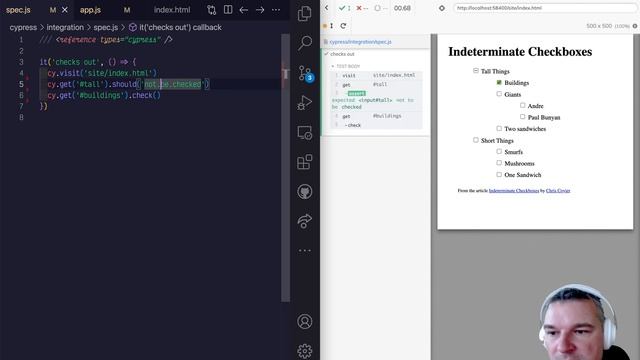Check the Giants checkbox
This screenshot has width=640, height=360.
coord(499,94)
